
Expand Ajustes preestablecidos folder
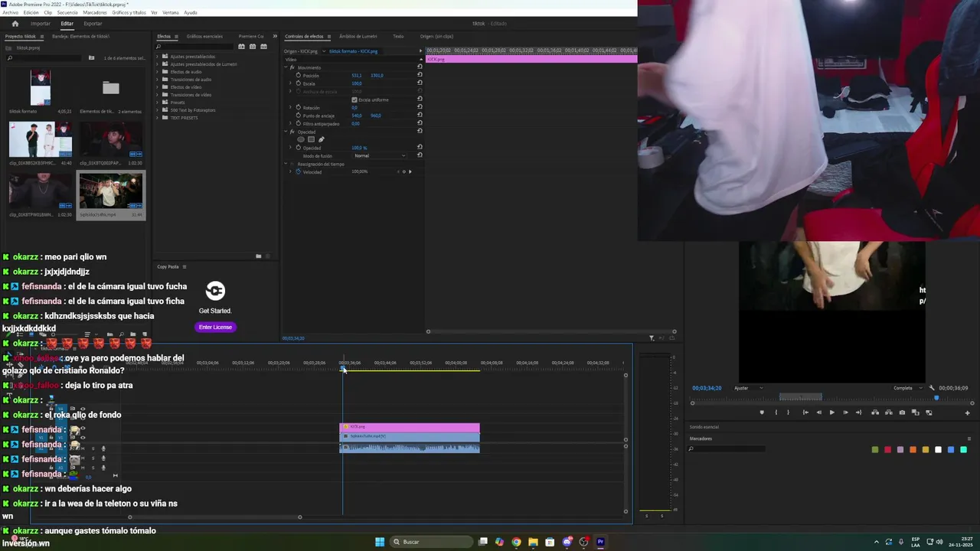click(x=157, y=57)
